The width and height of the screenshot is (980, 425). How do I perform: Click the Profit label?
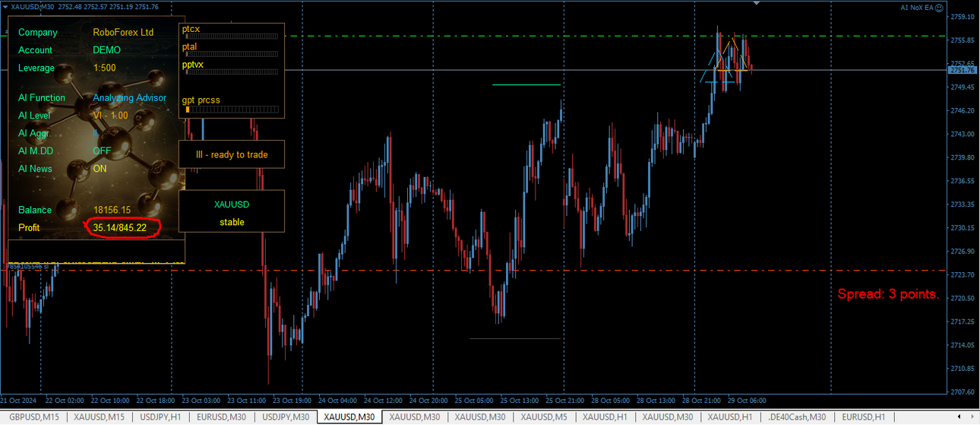pyautogui.click(x=29, y=227)
